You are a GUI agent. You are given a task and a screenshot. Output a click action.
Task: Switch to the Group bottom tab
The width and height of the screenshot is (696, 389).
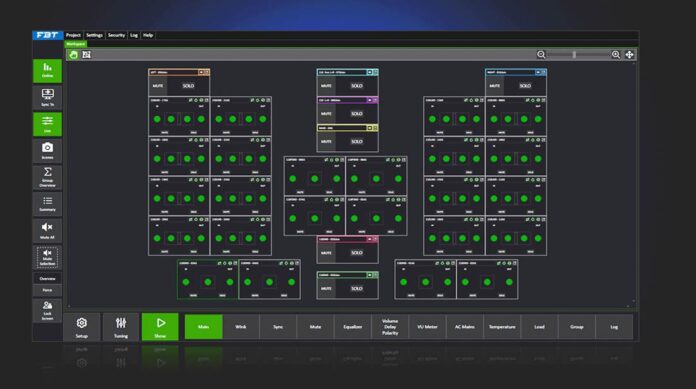click(x=577, y=327)
